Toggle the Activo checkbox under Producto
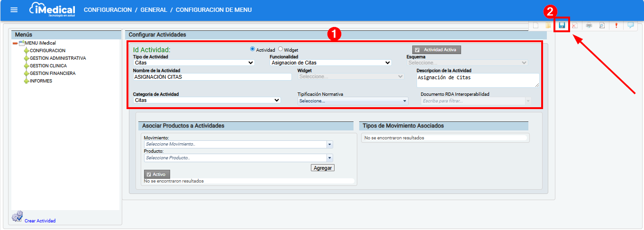 click(x=148, y=175)
